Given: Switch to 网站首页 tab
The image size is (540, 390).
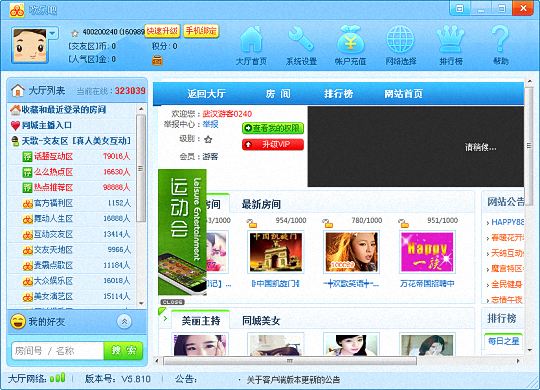Looking at the screenshot, I should pyautogui.click(x=403, y=94).
